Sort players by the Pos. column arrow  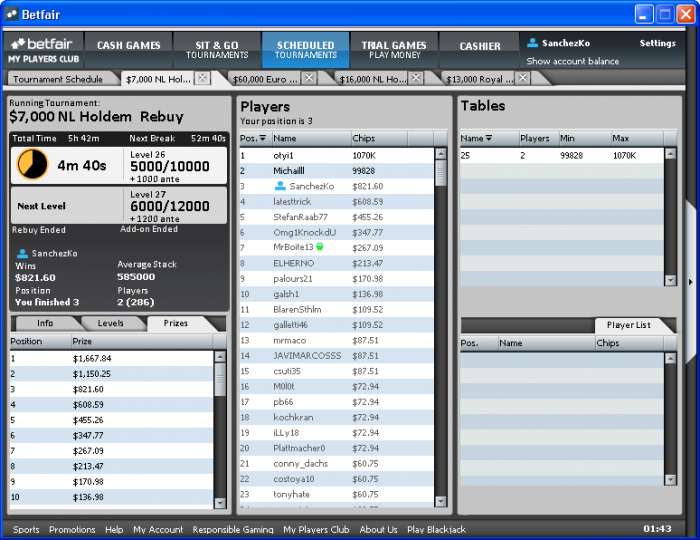click(262, 138)
